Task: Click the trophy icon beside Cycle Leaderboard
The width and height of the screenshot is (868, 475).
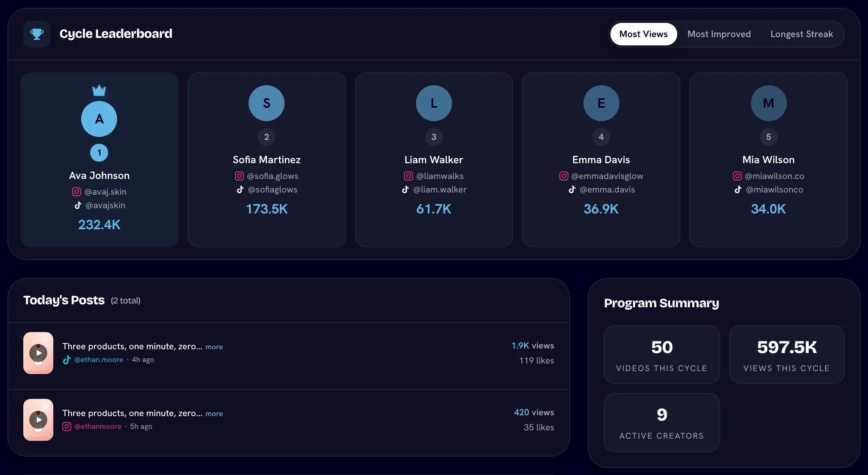Action: 37,34
